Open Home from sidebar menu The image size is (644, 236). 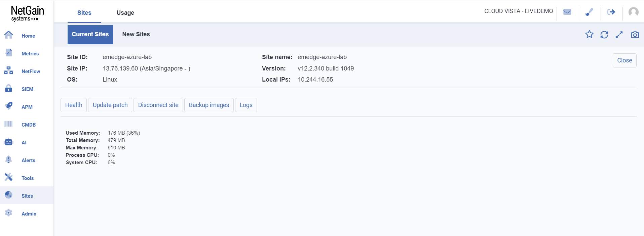pos(28,36)
